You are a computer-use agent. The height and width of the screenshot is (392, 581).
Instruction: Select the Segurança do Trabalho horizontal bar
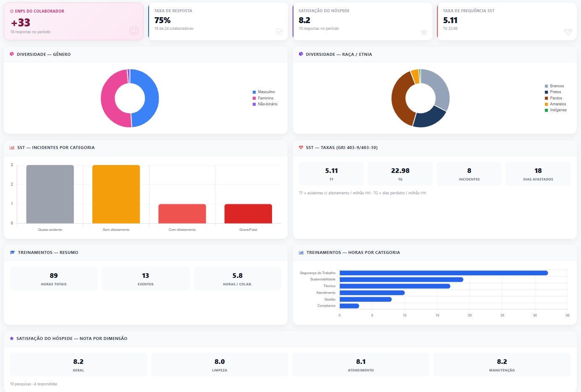[444, 273]
